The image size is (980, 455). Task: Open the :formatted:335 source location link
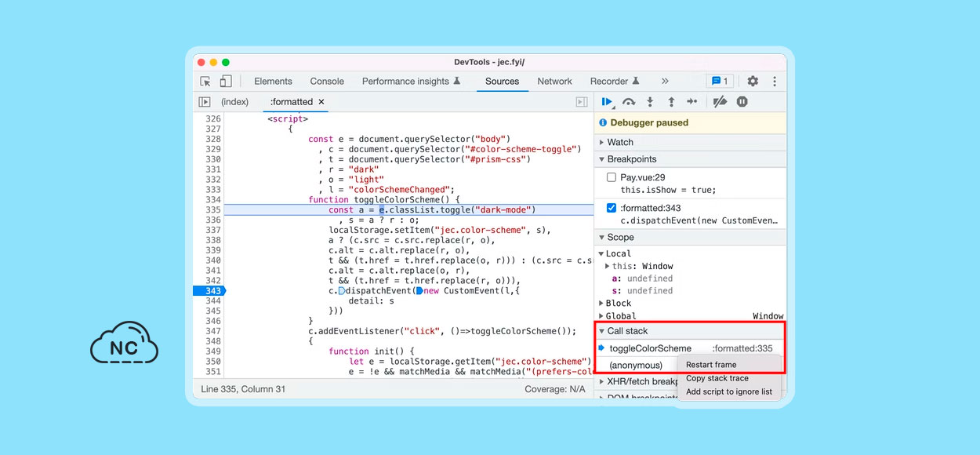tap(742, 348)
